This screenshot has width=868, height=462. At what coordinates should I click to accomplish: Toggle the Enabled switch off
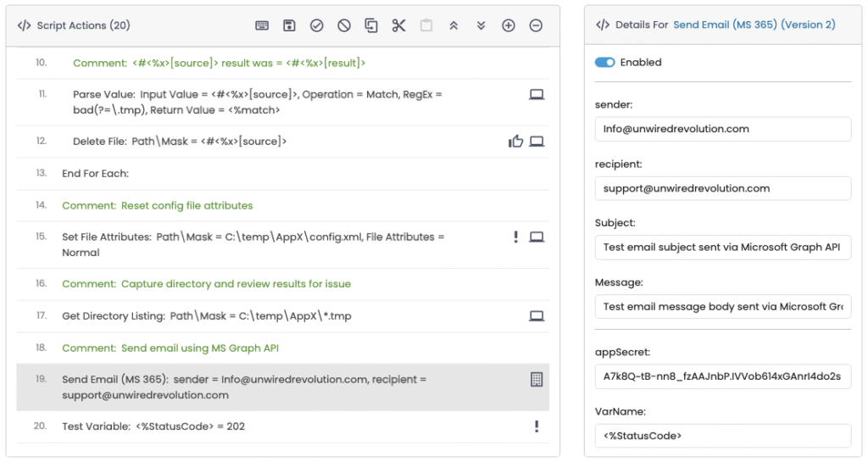pyautogui.click(x=605, y=62)
